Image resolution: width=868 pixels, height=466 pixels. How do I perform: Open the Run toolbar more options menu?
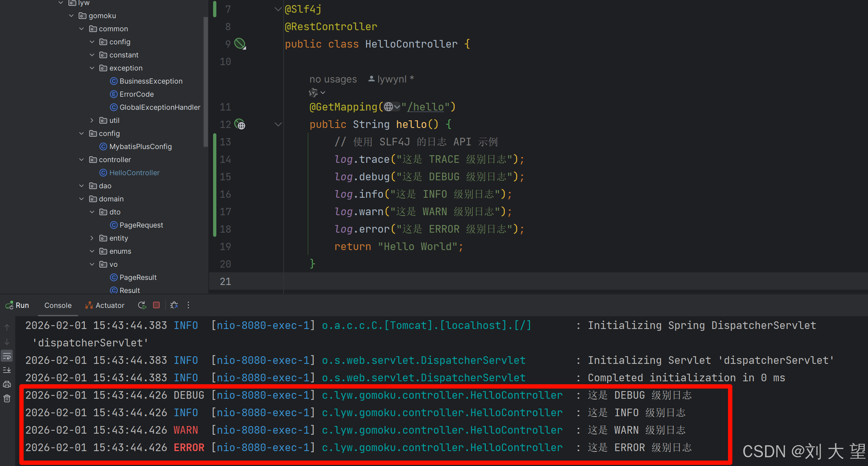(x=188, y=305)
